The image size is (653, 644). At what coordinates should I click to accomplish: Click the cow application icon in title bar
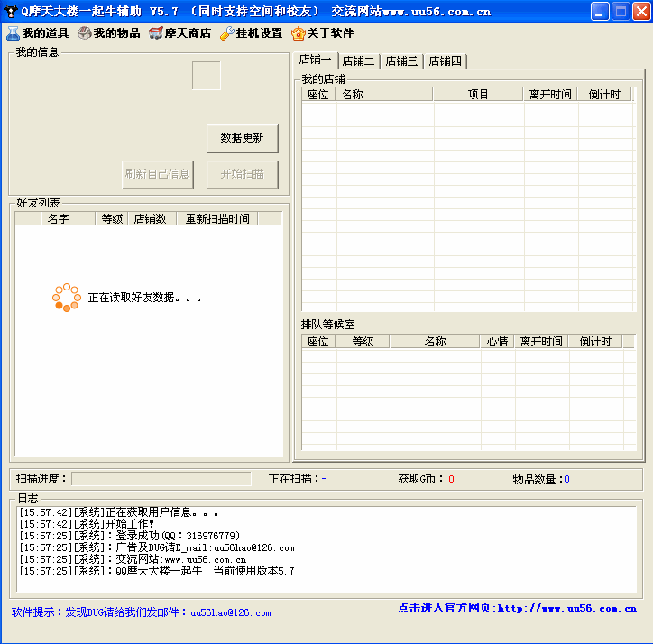point(10,11)
